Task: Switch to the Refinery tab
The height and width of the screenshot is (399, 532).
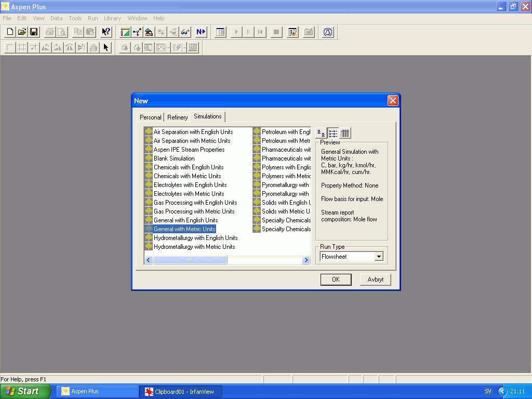Action: 178,117
